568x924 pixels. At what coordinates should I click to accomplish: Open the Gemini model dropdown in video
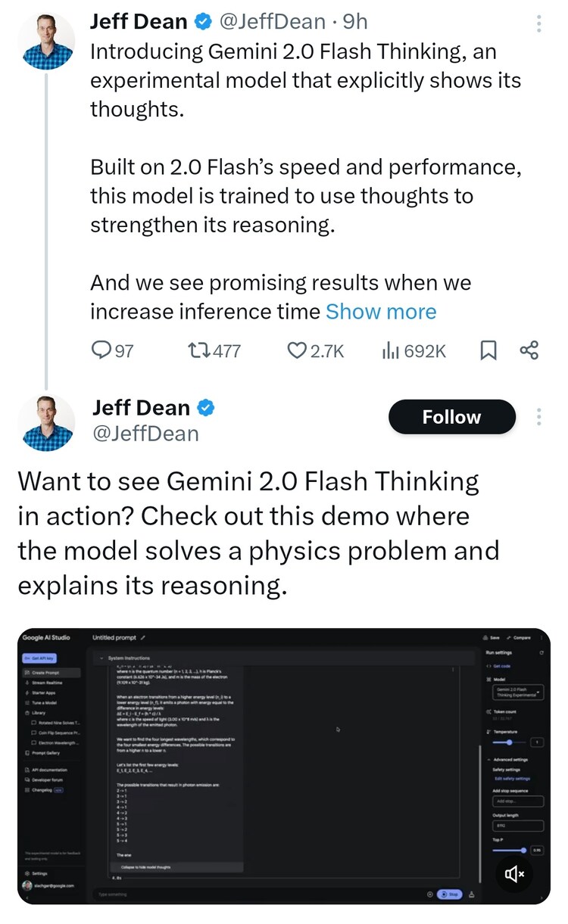pos(519,693)
